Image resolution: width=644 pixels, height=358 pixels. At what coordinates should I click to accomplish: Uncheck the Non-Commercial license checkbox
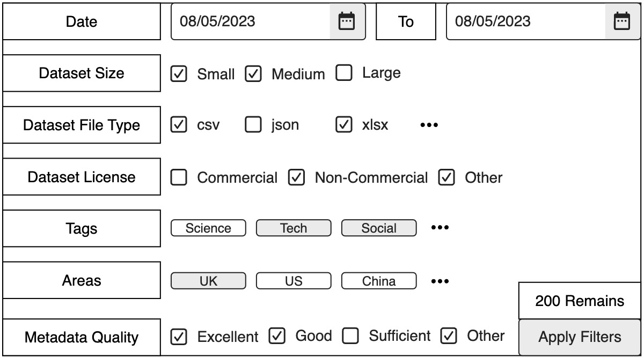[296, 177]
